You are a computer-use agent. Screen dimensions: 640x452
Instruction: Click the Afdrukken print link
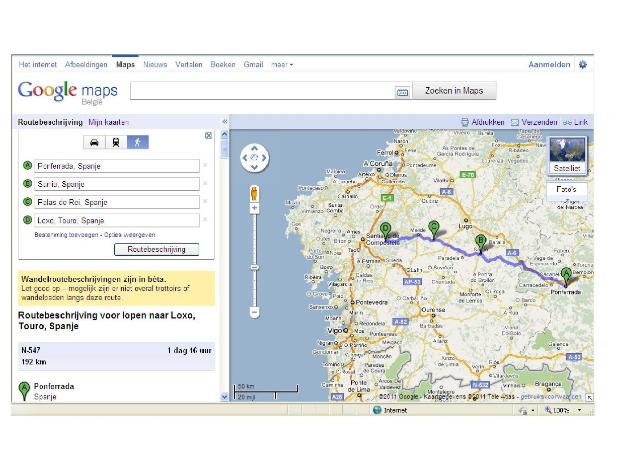click(x=483, y=122)
